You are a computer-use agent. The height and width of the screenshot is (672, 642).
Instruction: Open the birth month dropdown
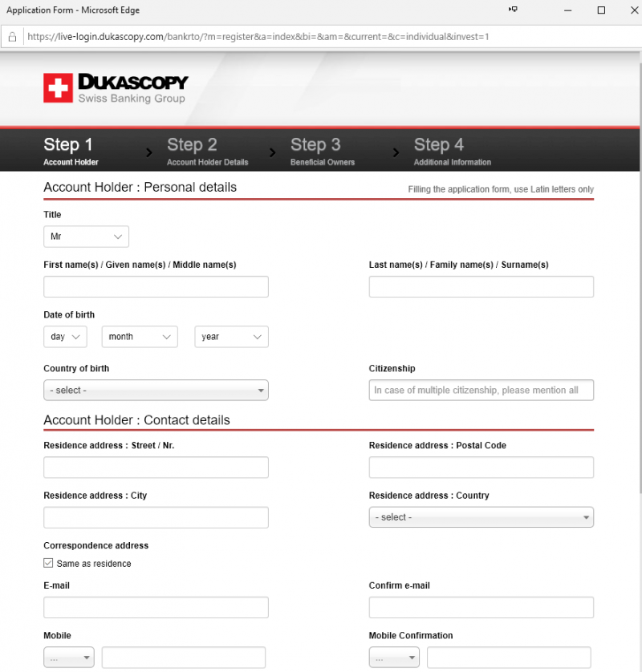pos(140,337)
